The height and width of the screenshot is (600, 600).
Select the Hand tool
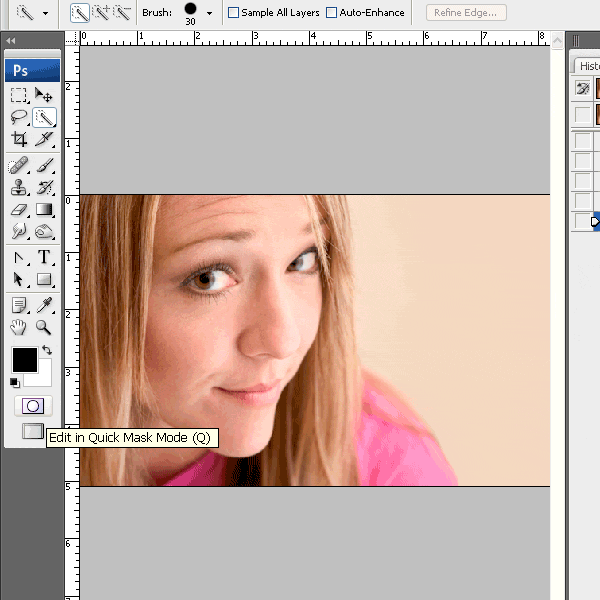pyautogui.click(x=18, y=328)
